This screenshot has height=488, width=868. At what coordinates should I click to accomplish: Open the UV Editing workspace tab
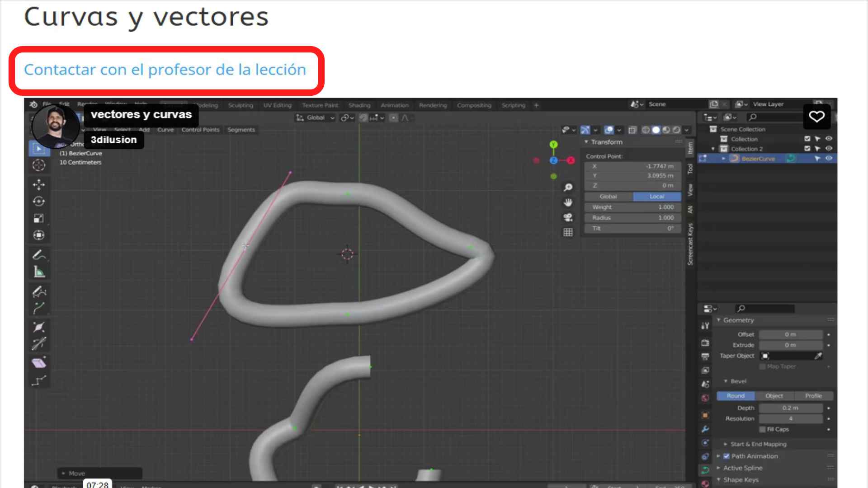click(278, 105)
